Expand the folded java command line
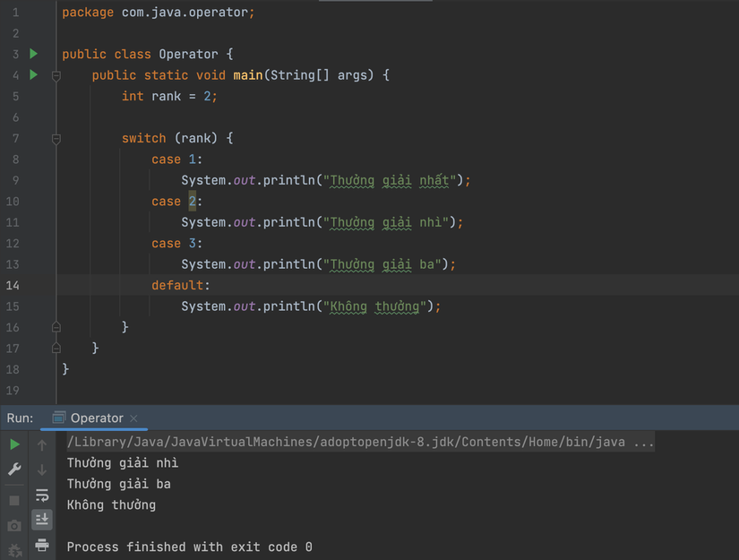The width and height of the screenshot is (739, 560). (x=643, y=442)
